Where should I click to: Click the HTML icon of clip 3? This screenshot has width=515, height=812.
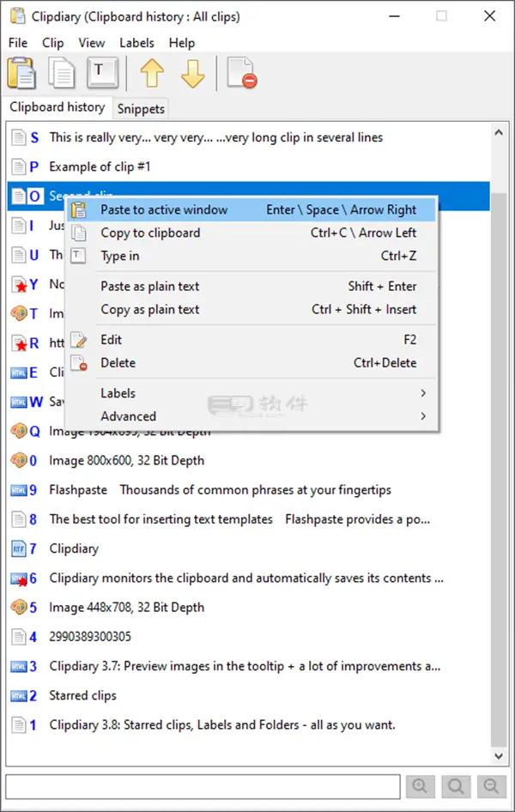click(19, 666)
